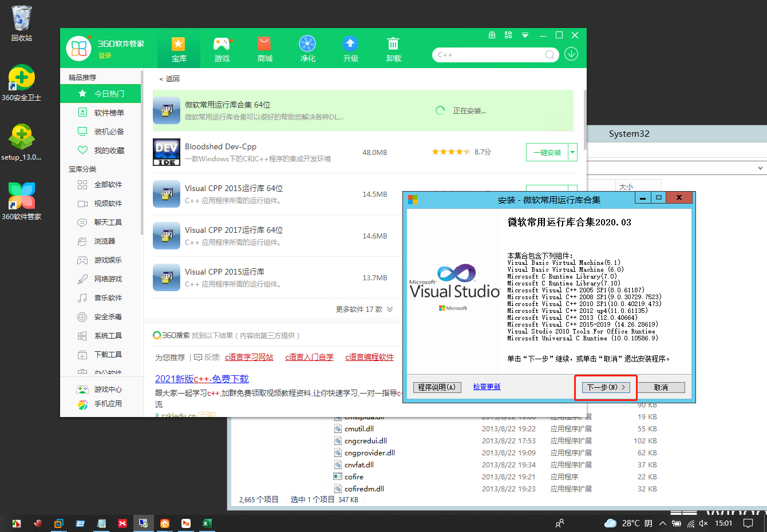This screenshot has height=532, width=767.
Task: Expand the title bar triangle menu
Action: [x=525, y=35]
